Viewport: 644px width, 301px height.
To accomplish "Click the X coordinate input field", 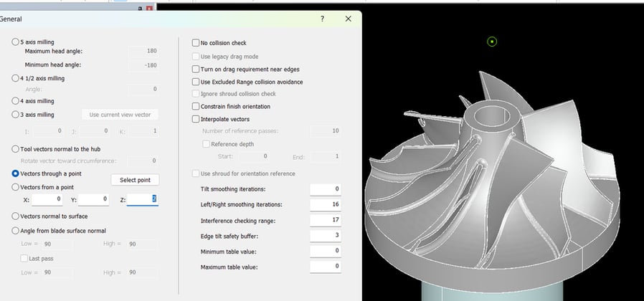I will tap(48, 199).
